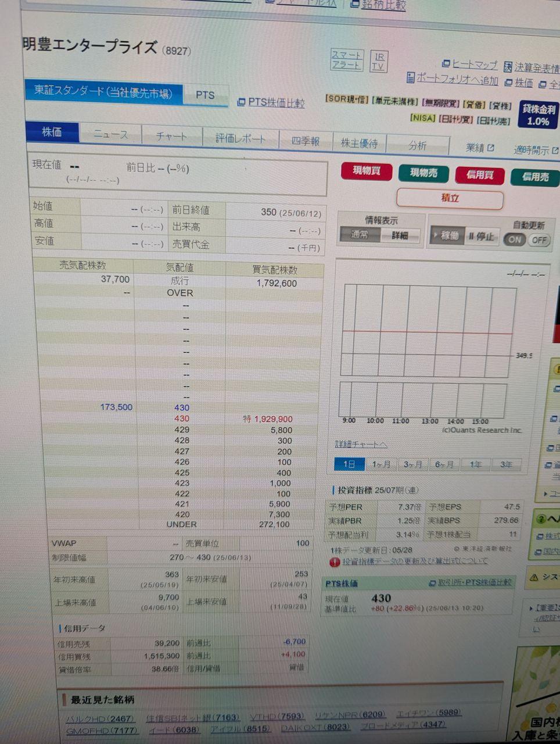Click the warning triangle icon beside シス
Viewport: 560px width, 744px height.
[534, 577]
